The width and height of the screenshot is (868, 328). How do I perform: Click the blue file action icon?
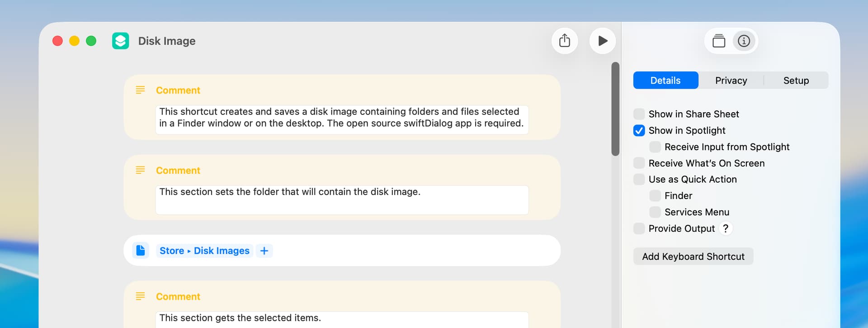141,250
